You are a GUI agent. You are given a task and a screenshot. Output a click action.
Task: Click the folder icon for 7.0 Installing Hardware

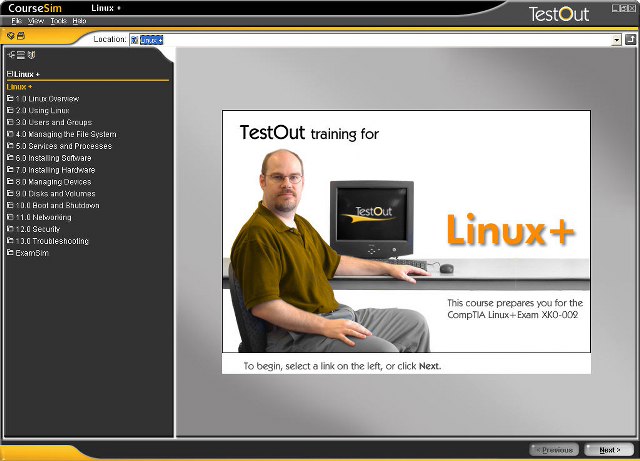tap(10, 169)
